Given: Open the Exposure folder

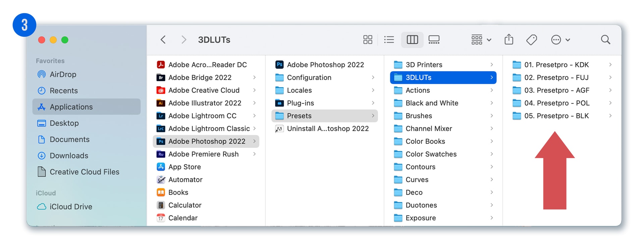Looking at the screenshot, I should 443,218.
